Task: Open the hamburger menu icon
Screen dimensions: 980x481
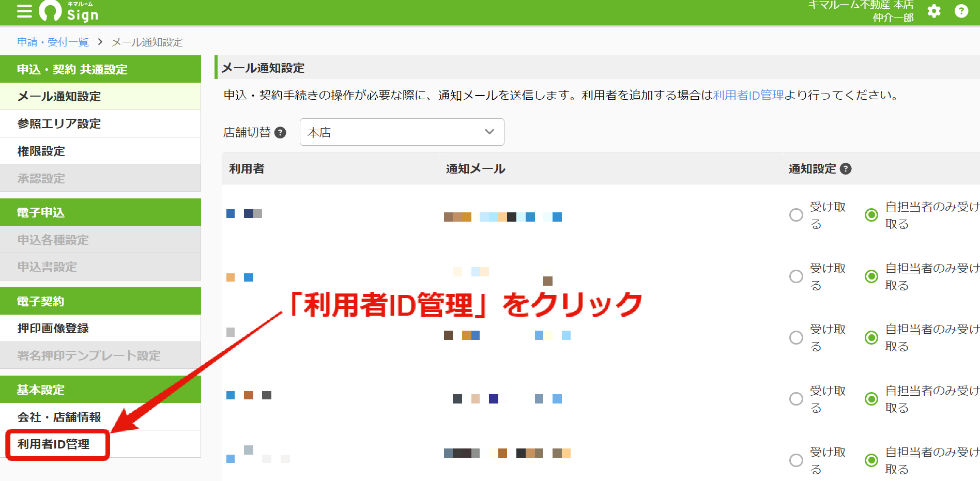Action: point(24,11)
